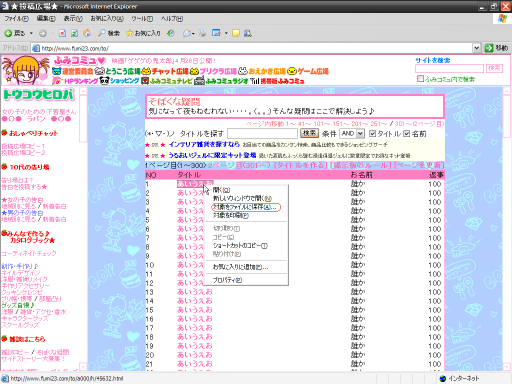The width and height of the screenshot is (512, 384).
Task: Open the Search (検索) magnifier toolbar button
Action: [109, 33]
